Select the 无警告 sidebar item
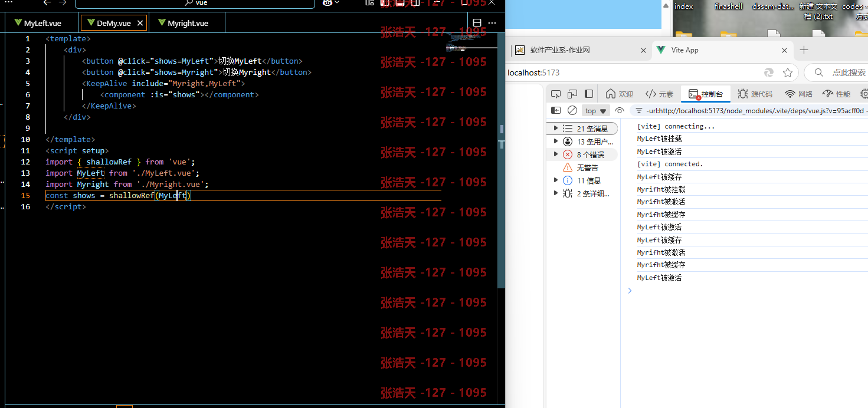The width and height of the screenshot is (868, 408). (x=583, y=167)
